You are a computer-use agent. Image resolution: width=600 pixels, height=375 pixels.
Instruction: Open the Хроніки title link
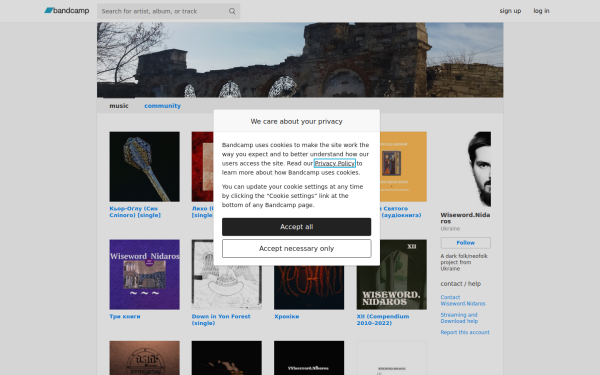(x=287, y=316)
